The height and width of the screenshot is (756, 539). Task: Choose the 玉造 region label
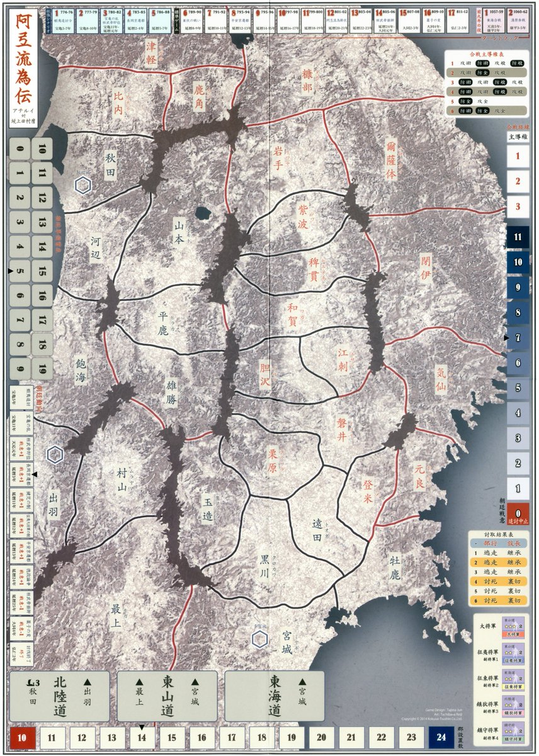click(x=208, y=508)
